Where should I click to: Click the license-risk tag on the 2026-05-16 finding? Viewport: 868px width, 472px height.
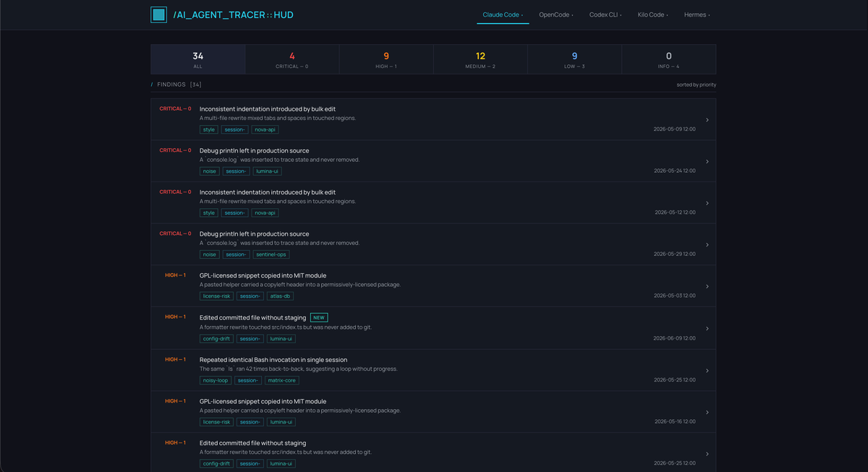[x=216, y=422]
